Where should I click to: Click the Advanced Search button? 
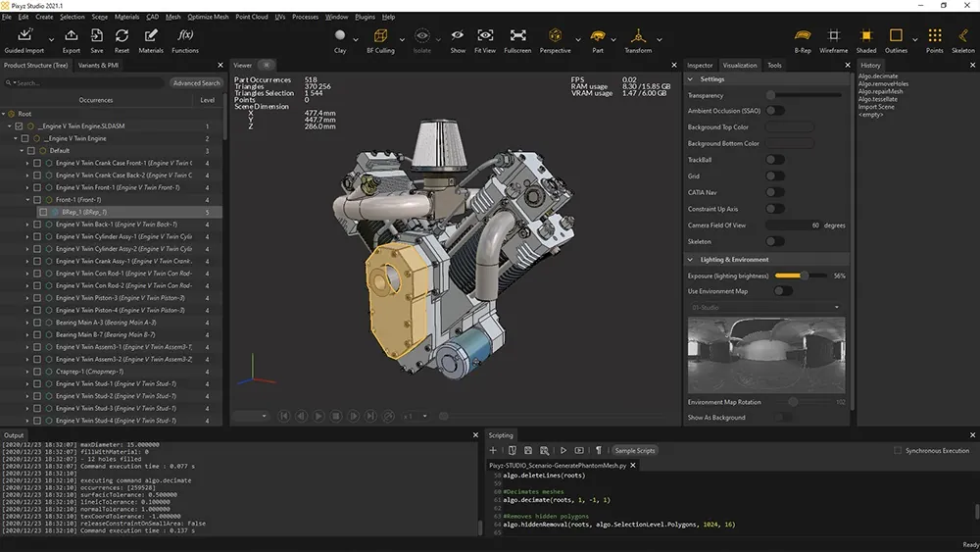click(x=196, y=83)
